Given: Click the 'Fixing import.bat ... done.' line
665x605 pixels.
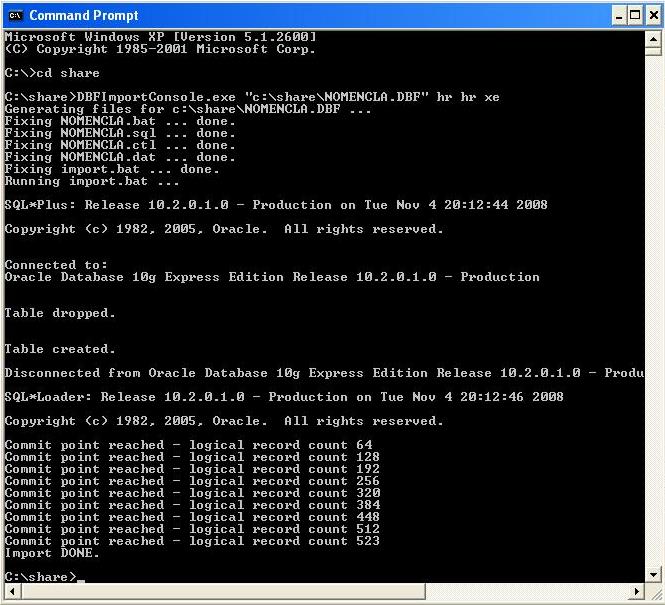Looking at the screenshot, I should (x=112, y=169).
